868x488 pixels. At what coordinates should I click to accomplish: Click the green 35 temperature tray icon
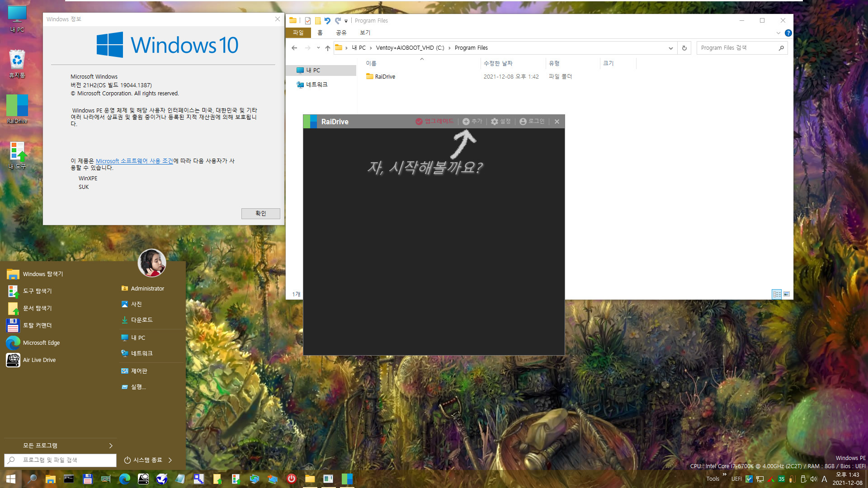(x=782, y=479)
